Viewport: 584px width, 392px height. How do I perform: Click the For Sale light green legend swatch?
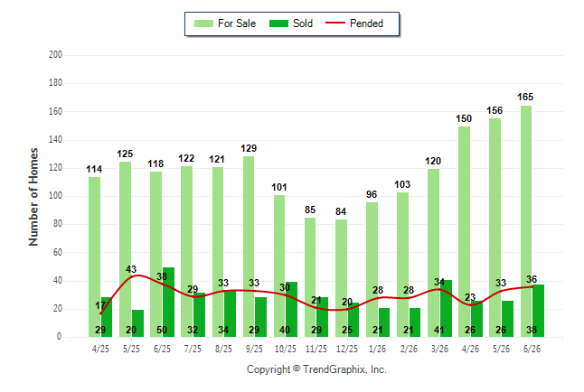coord(203,23)
